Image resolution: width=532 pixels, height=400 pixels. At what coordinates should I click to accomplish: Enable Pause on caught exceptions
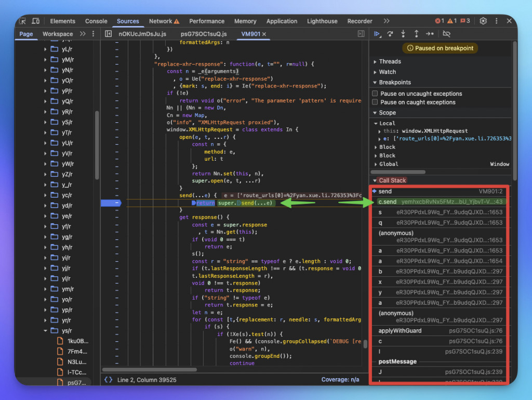coord(375,102)
